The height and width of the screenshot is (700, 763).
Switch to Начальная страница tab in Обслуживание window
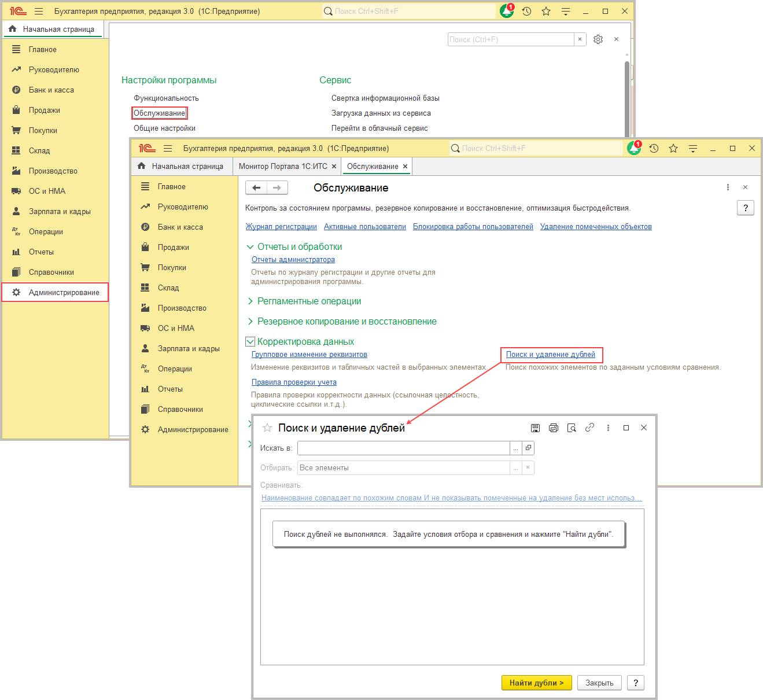pyautogui.click(x=181, y=166)
